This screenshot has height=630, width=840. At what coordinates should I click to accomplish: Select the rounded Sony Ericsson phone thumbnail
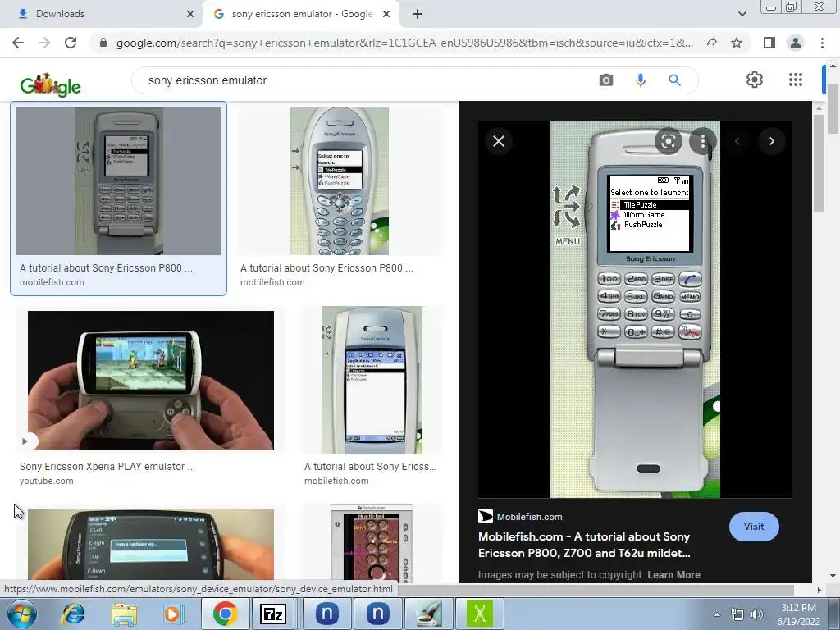coord(340,181)
